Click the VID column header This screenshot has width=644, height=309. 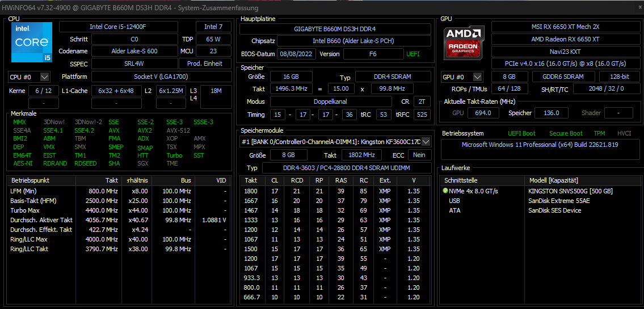point(212,180)
